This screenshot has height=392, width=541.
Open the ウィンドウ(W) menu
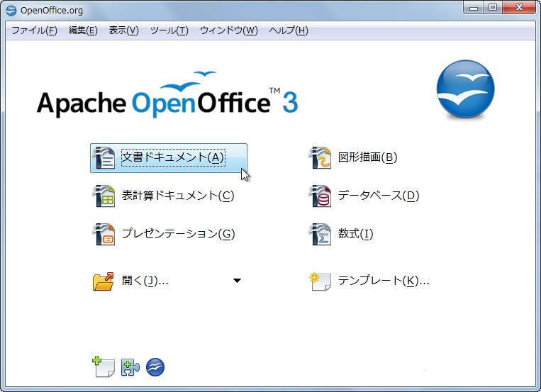tap(229, 30)
